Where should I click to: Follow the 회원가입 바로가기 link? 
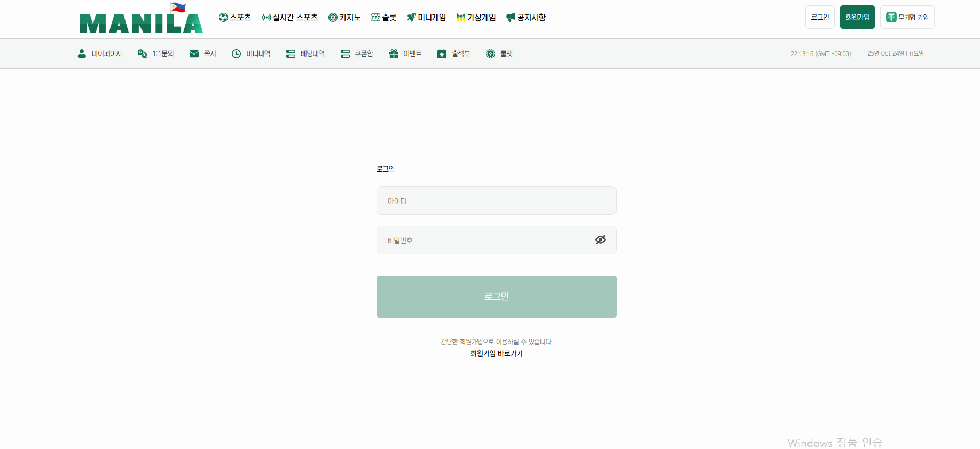coord(496,353)
